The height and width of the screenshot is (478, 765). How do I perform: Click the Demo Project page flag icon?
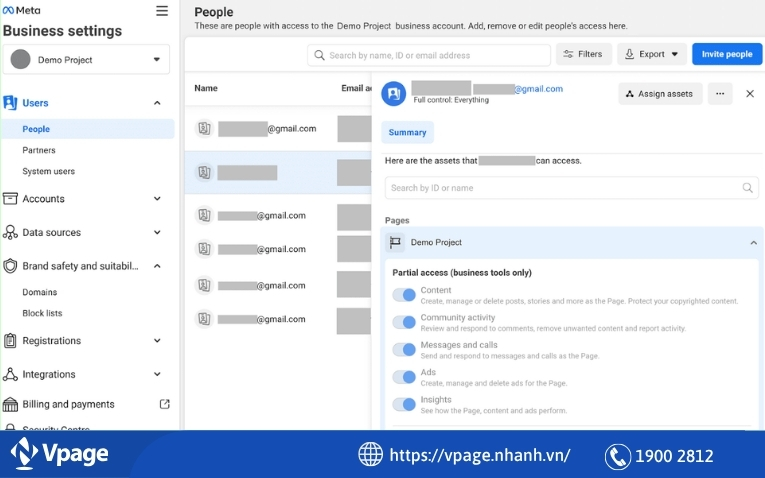(x=395, y=242)
